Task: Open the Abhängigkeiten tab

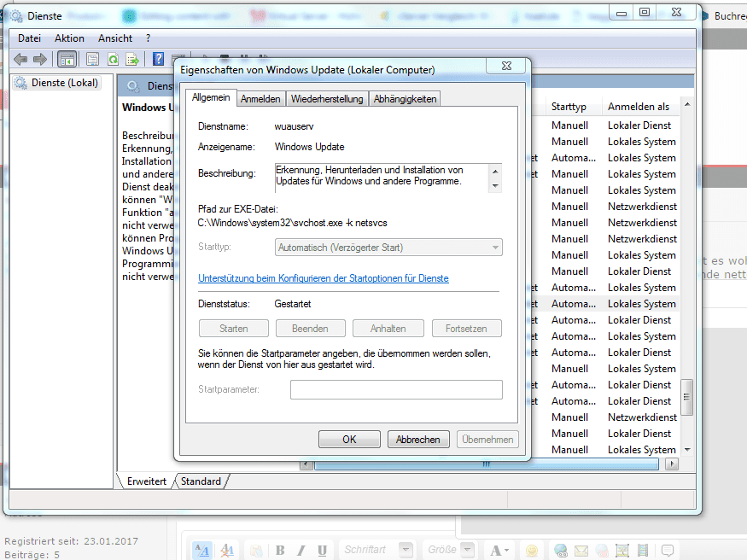Action: (405, 98)
